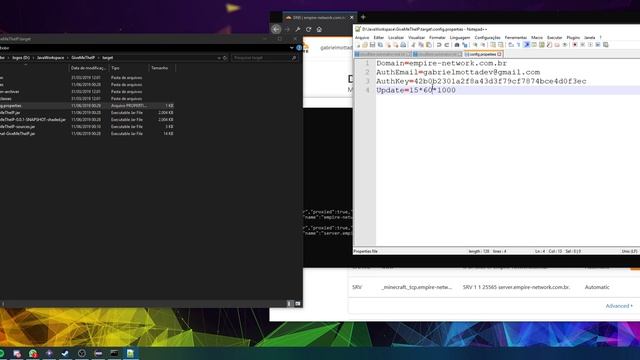This screenshot has height=360, width=640.
Task: Open the Macro menu in Notepad++
Action: pos(537,38)
